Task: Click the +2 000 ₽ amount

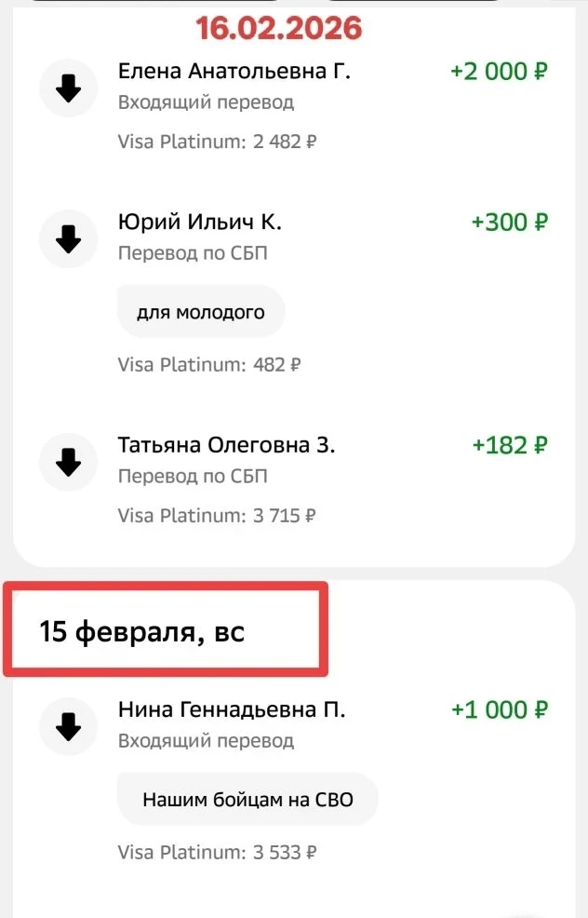Action: [499, 72]
